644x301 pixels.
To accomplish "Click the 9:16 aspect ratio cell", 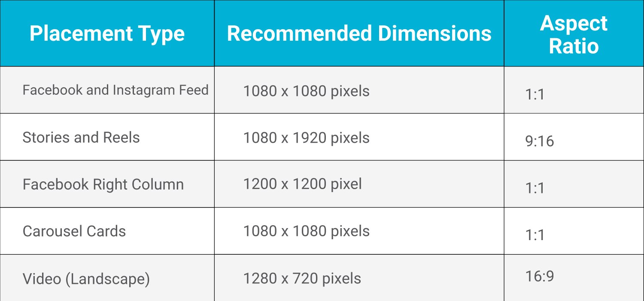I will tap(539, 141).
